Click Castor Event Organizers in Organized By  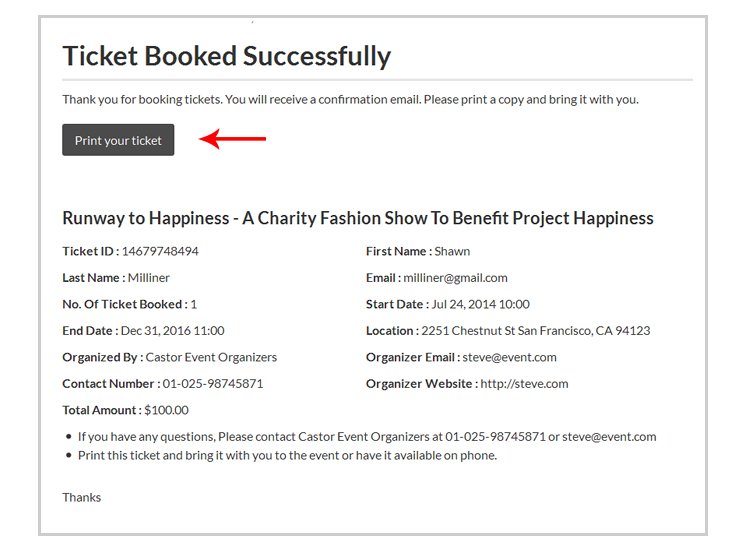(211, 357)
